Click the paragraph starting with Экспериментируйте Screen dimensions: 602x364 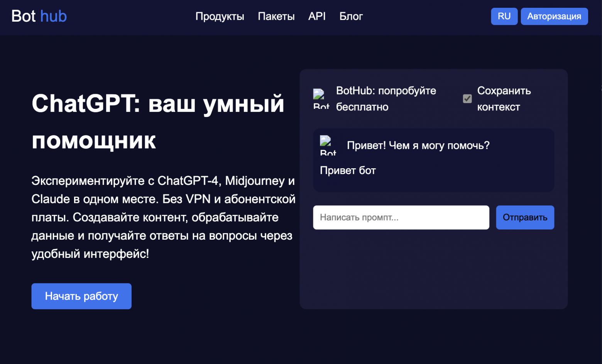click(x=164, y=217)
